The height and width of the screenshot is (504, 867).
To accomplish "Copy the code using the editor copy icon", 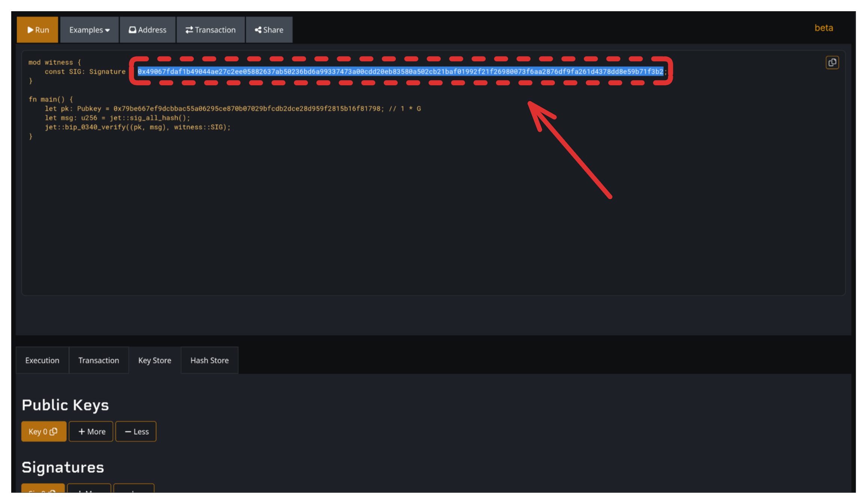I will pos(832,62).
